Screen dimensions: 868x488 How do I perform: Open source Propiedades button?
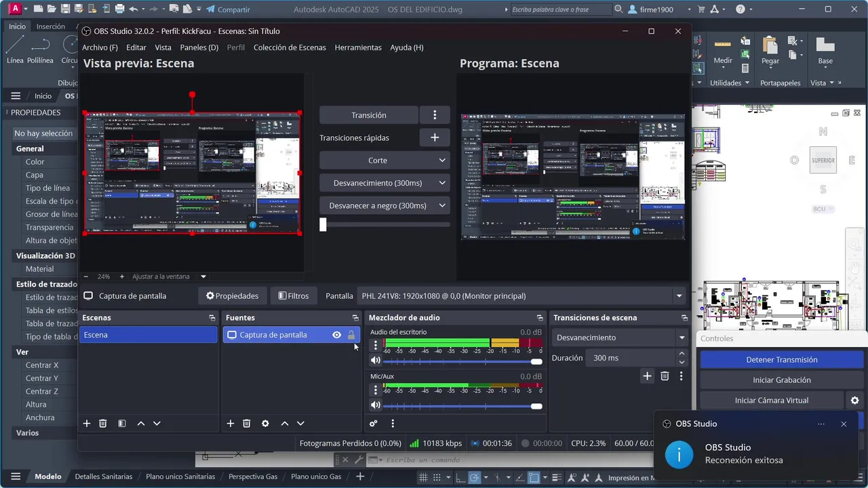point(232,296)
